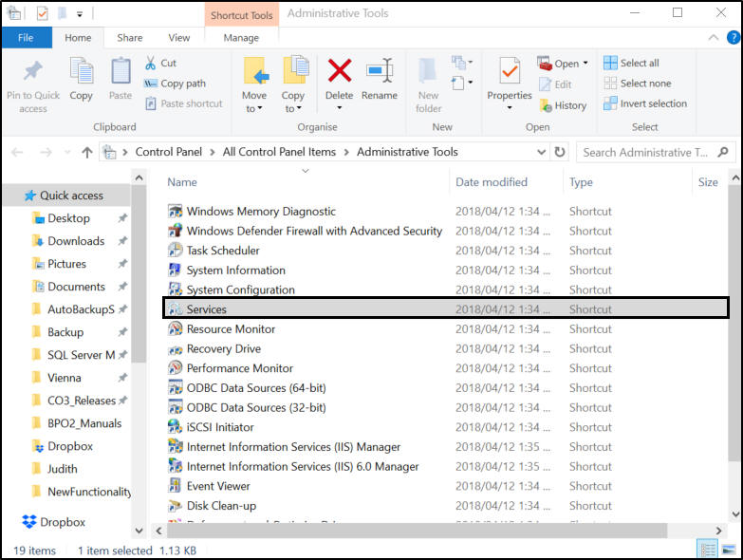Open Properties with checkmark icon
This screenshot has height=560, width=743.
[510, 72]
